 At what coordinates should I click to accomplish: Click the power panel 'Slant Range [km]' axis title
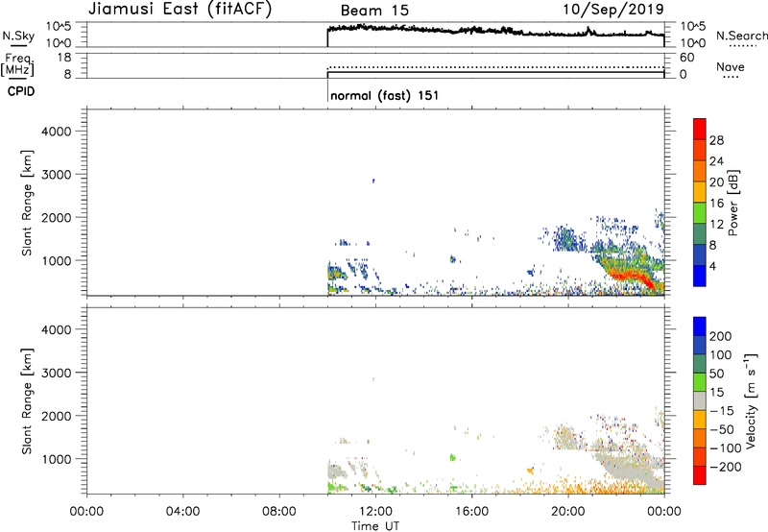click(27, 203)
